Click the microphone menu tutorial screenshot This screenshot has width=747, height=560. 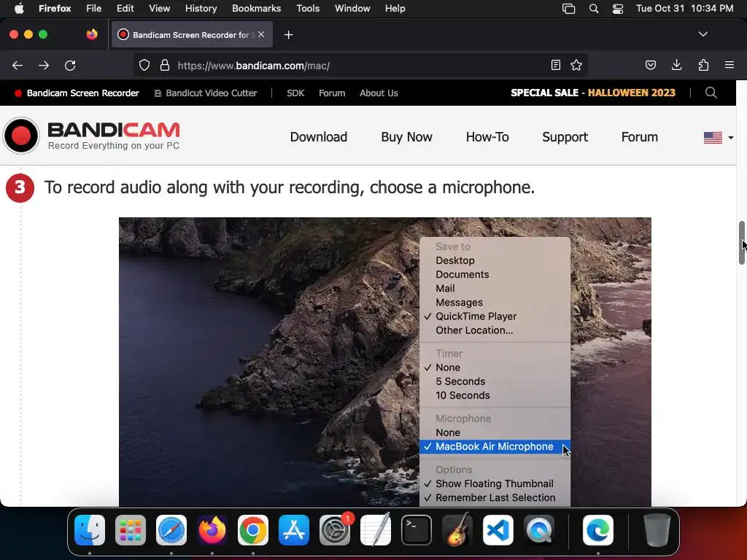(385, 362)
